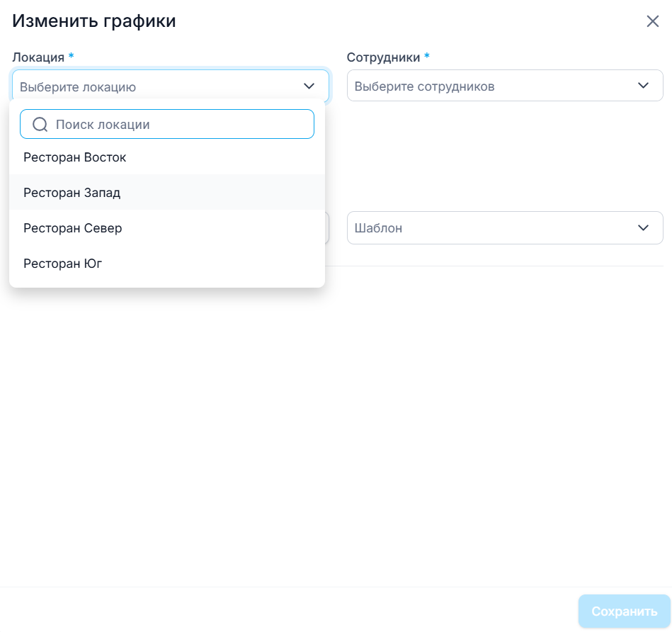Open the Выберите сотрудников combo box
The image size is (672, 632).
click(496, 86)
